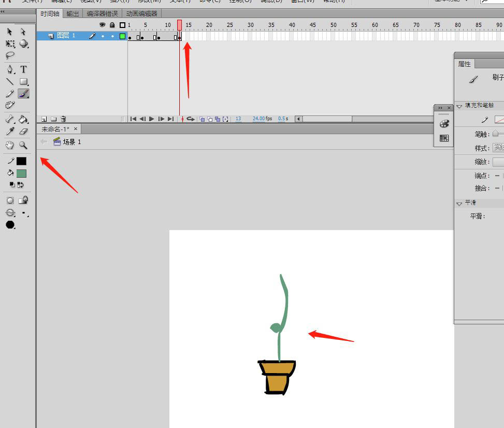Go to first frame button
Image resolution: width=504 pixels, height=428 pixels.
click(x=133, y=119)
